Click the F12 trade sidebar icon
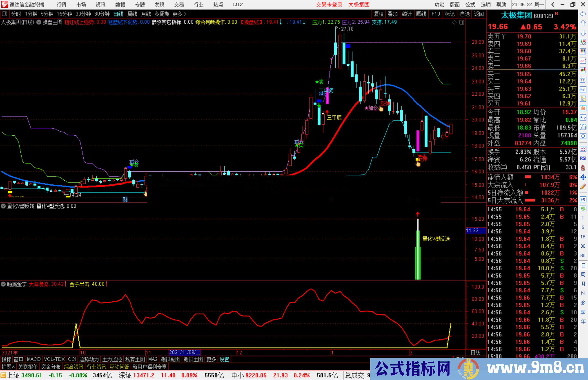 coord(583,118)
